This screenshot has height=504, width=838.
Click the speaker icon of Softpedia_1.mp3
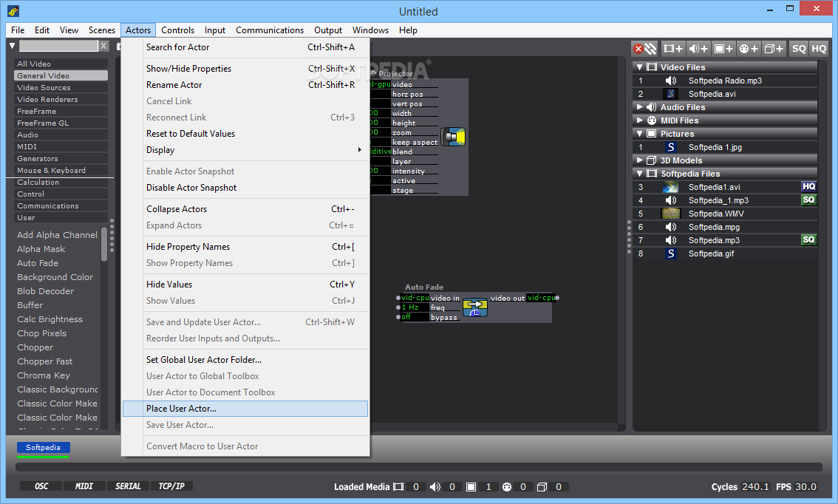pyautogui.click(x=671, y=200)
